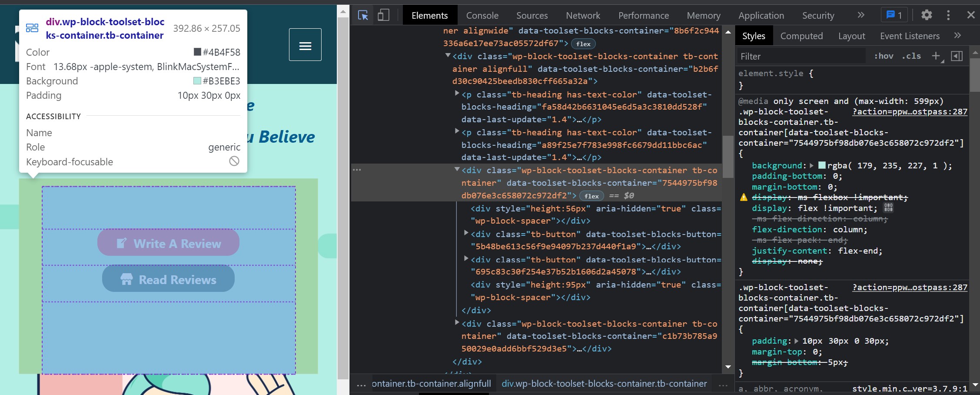This screenshot has width=980, height=395.
Task: Expand the second tb-heading paragraph node
Action: tap(457, 131)
